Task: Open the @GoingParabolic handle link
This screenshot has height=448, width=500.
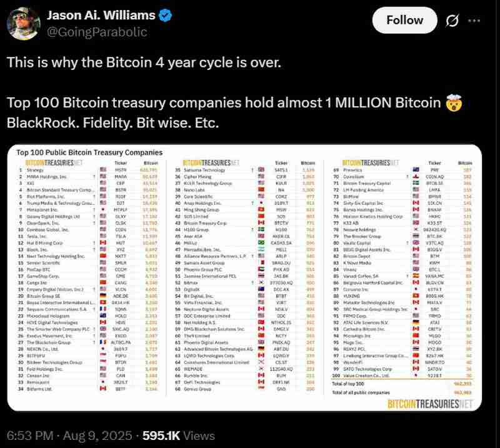Action: coord(97,32)
